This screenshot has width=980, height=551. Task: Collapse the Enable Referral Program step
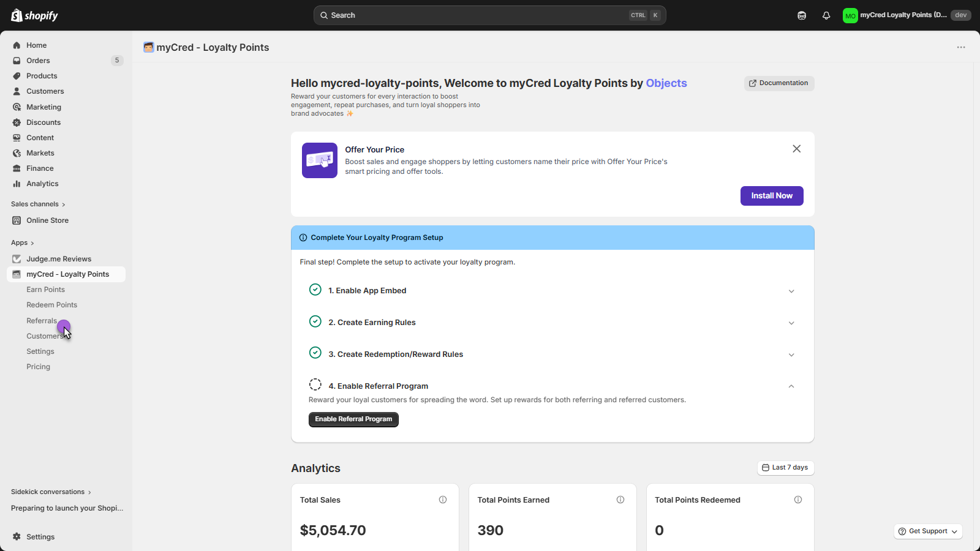[x=791, y=386]
